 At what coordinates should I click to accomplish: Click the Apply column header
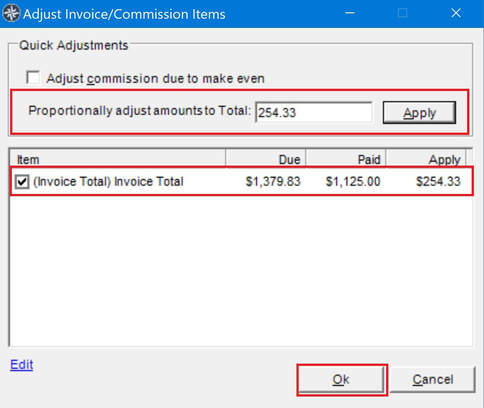coord(426,159)
